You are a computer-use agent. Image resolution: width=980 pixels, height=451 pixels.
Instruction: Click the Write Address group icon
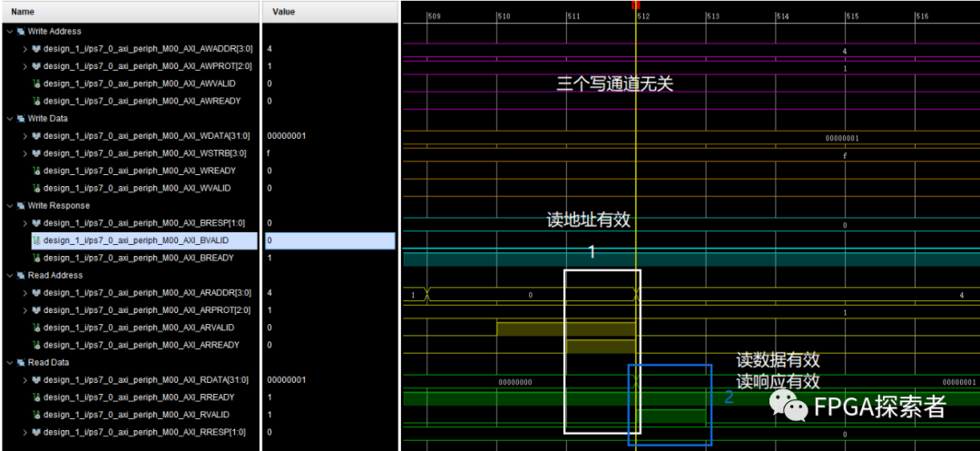click(21, 31)
